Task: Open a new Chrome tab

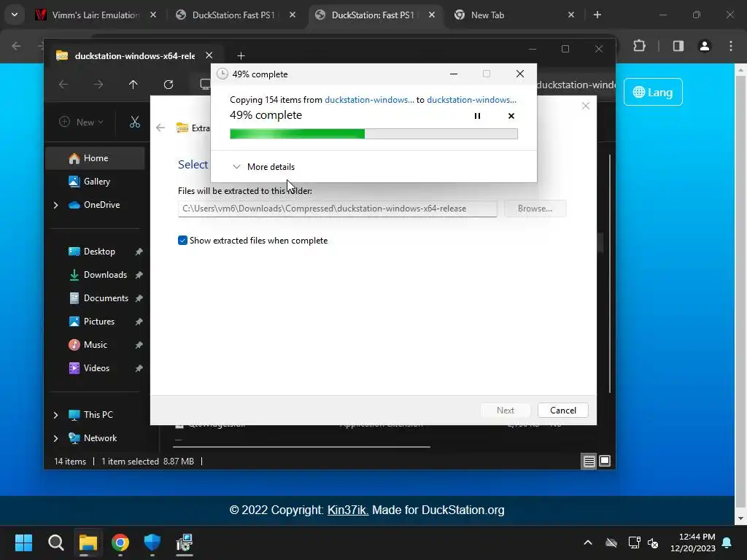Action: coord(597,15)
